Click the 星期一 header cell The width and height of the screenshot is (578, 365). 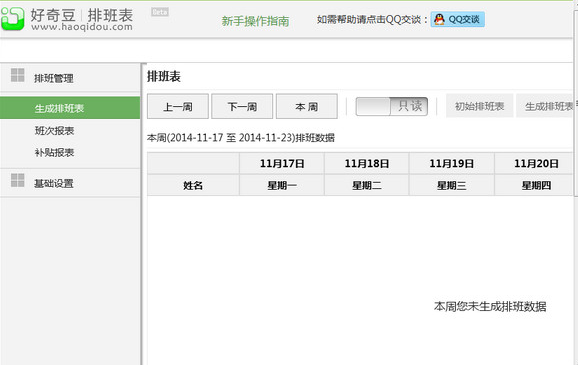point(282,185)
